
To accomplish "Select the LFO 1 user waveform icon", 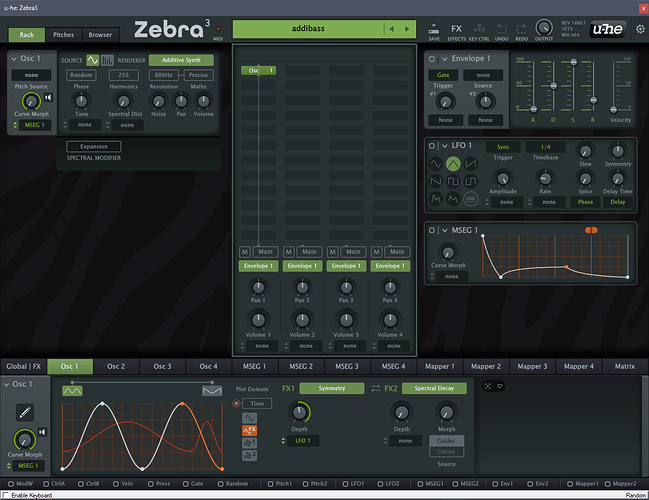I will coord(471,199).
